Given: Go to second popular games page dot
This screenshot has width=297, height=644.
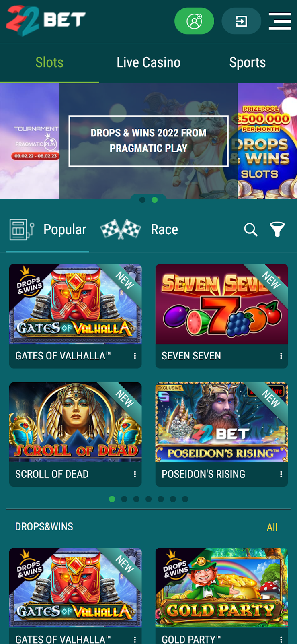Looking at the screenshot, I should [124, 499].
